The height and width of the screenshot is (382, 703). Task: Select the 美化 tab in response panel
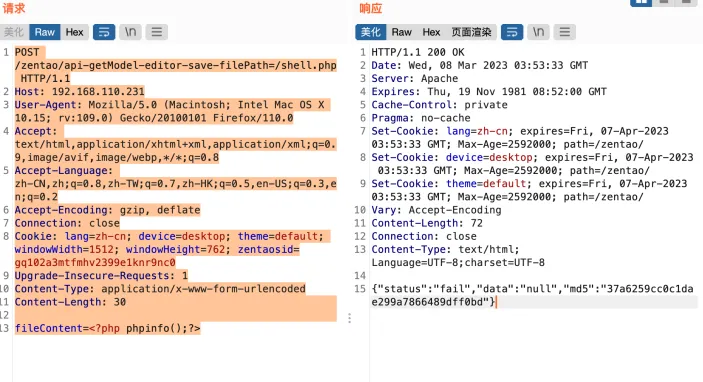370,32
